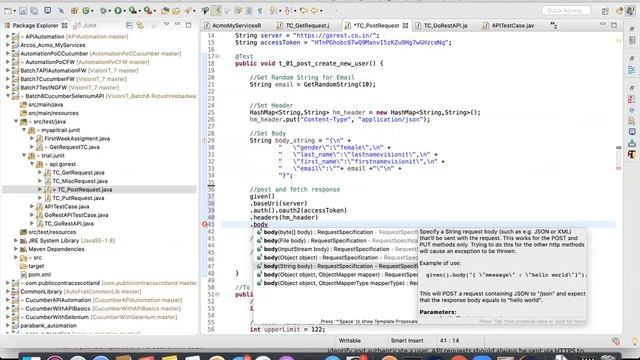The height and width of the screenshot is (360, 640).
Task: Click the Run External Tools toolbar icon
Action: point(148,11)
